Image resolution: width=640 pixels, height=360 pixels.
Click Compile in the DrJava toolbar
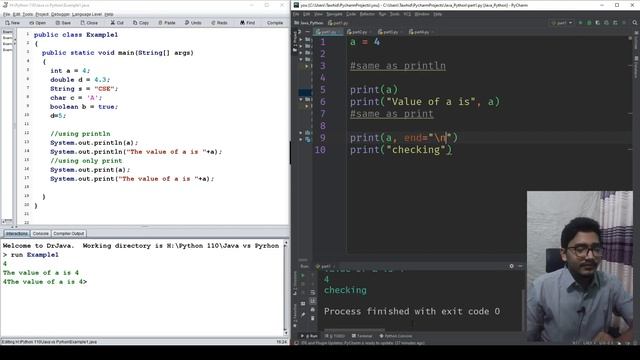pyautogui.click(x=275, y=23)
